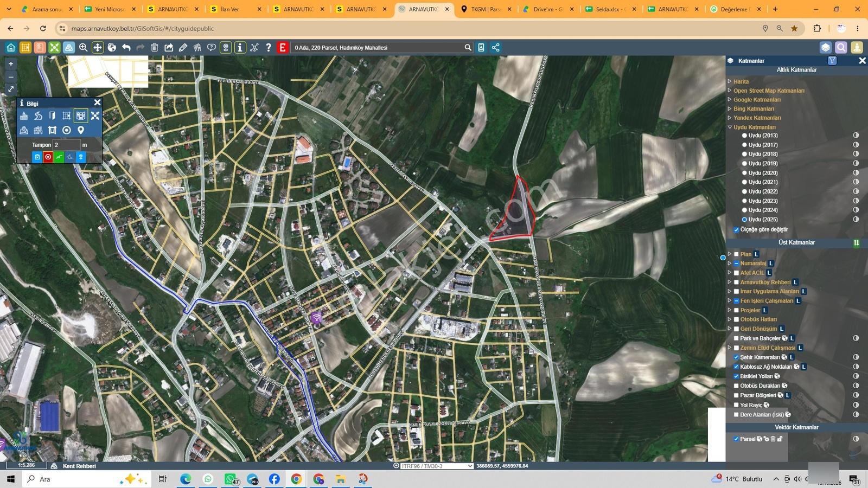Collapse the Uydu Katmanları group
Image resolution: width=868 pixels, height=488 pixels.
coord(730,127)
